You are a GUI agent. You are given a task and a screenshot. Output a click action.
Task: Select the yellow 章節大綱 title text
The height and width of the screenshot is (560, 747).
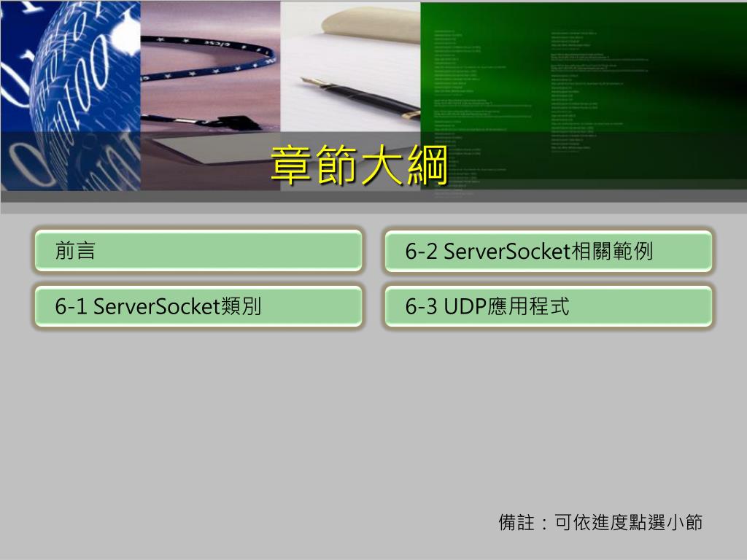point(360,166)
